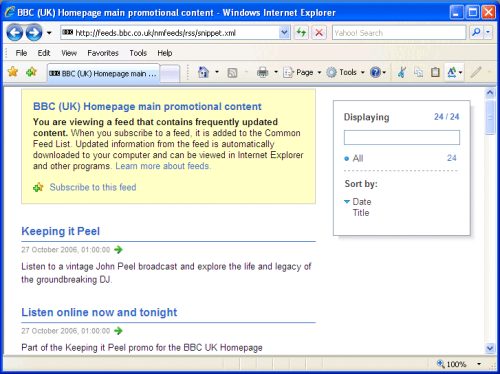This screenshot has height=374, width=500.
Task: Open search provider options dropdown
Action: click(488, 32)
